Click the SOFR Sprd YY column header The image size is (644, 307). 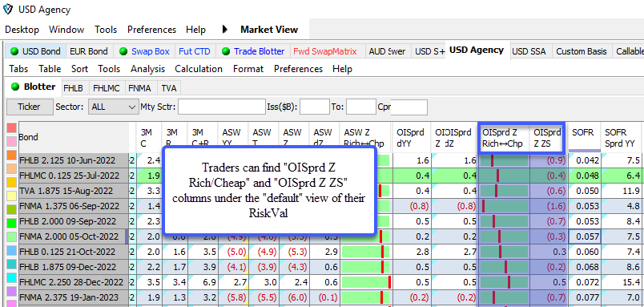[621, 137]
